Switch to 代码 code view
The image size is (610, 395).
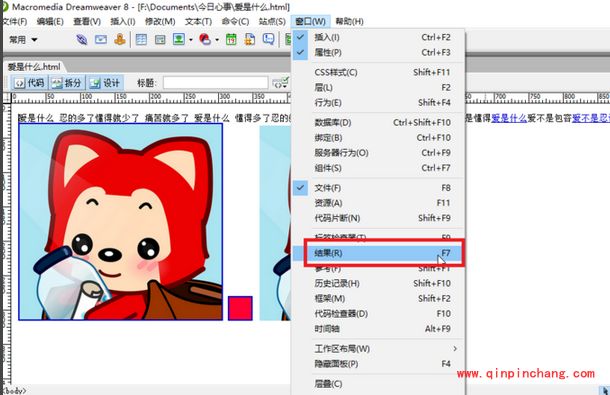click(29, 83)
